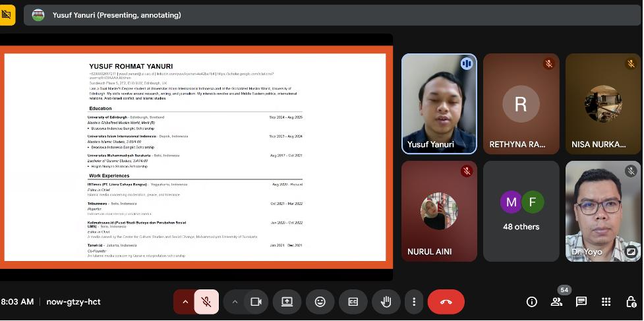Click the floating window icon on Dr. Yoyo's tile
This screenshot has height=321, width=644.
tap(631, 252)
